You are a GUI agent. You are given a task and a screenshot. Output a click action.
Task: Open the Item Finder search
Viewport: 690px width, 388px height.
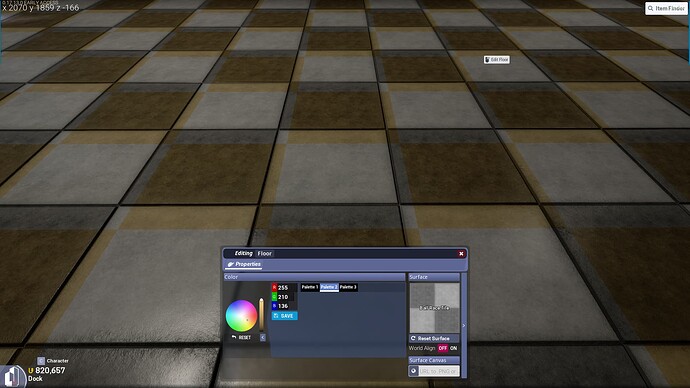666,8
